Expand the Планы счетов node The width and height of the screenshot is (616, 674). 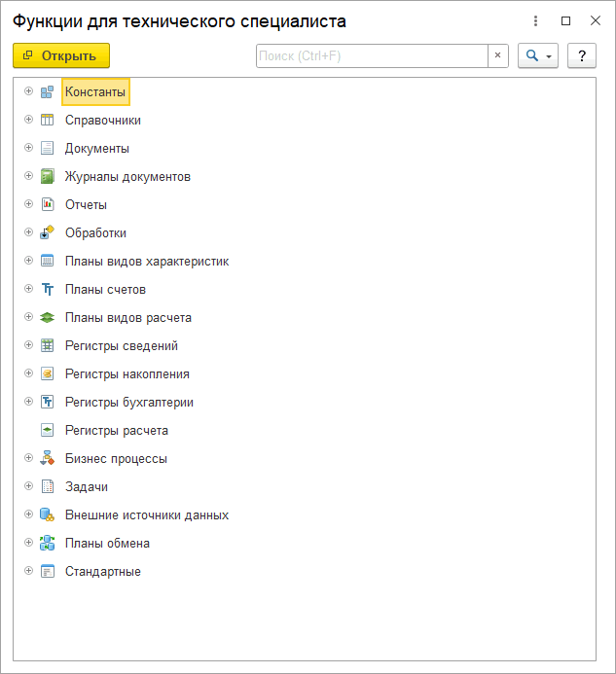[x=28, y=289]
